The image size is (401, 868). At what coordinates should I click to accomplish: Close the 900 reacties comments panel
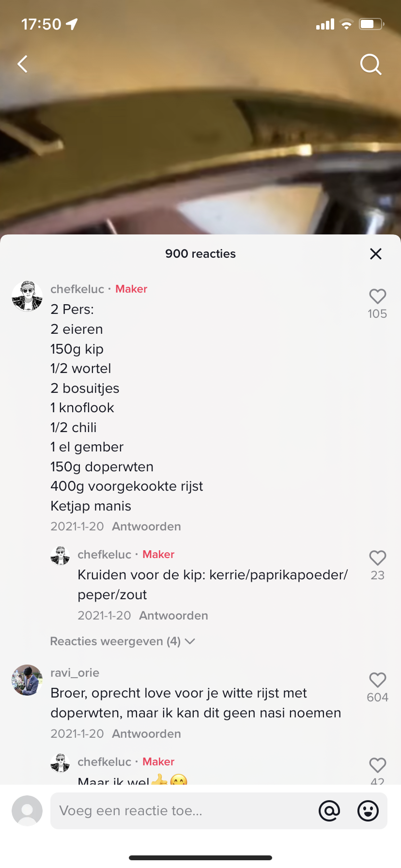pyautogui.click(x=376, y=254)
